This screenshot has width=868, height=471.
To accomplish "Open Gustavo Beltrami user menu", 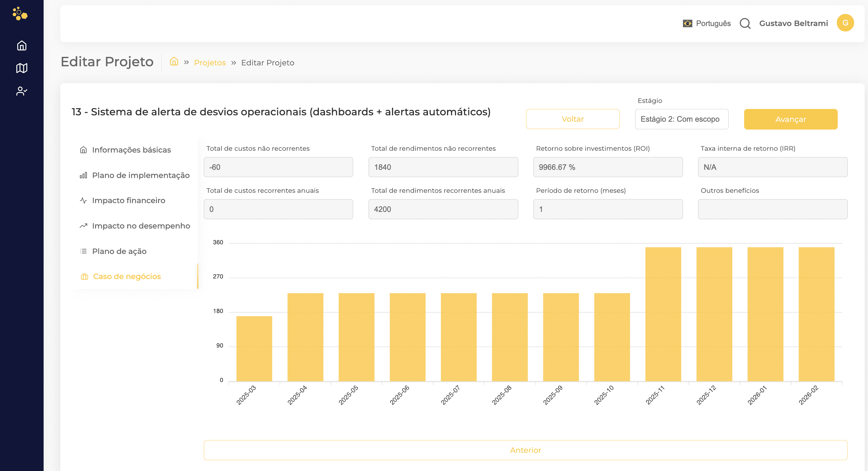I will pyautogui.click(x=793, y=23).
